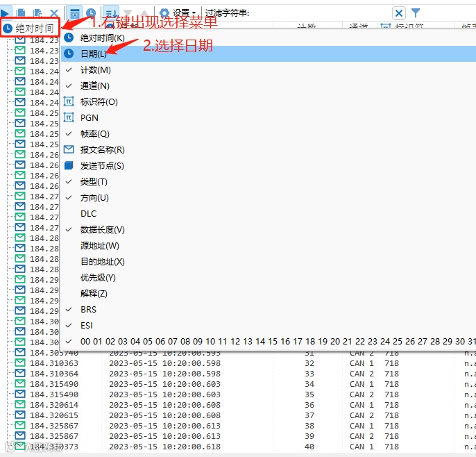Toggle the checked BRS menu item

pyautogui.click(x=268, y=309)
